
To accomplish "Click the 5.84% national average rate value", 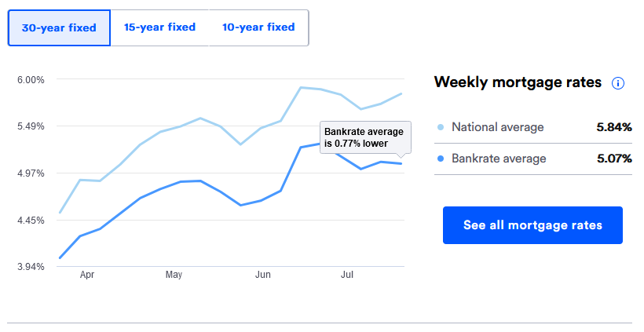I will (613, 127).
